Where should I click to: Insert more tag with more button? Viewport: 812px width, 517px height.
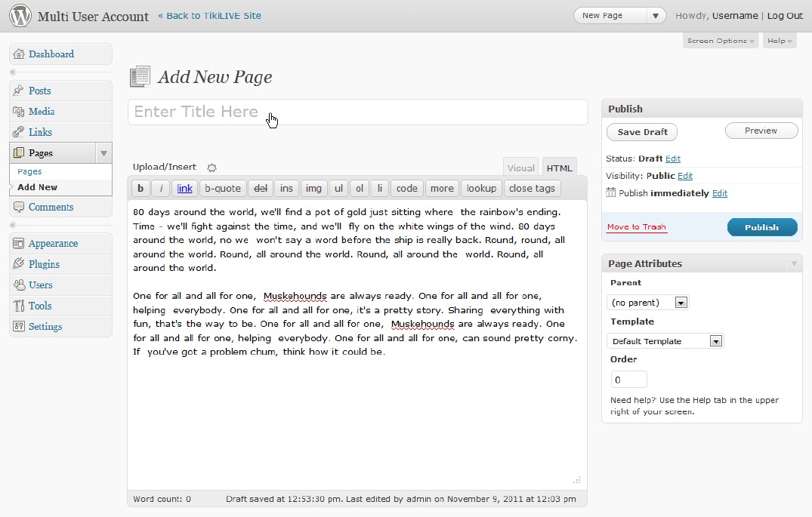(x=442, y=189)
